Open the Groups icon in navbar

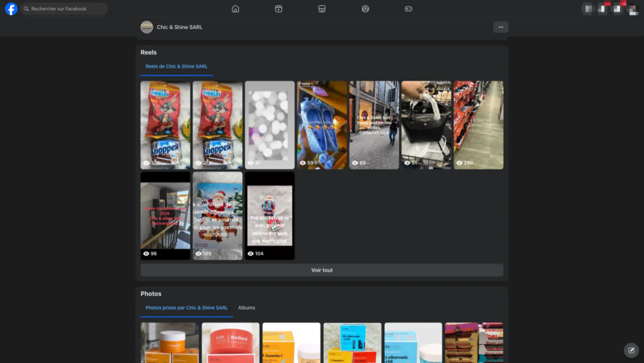(x=365, y=9)
